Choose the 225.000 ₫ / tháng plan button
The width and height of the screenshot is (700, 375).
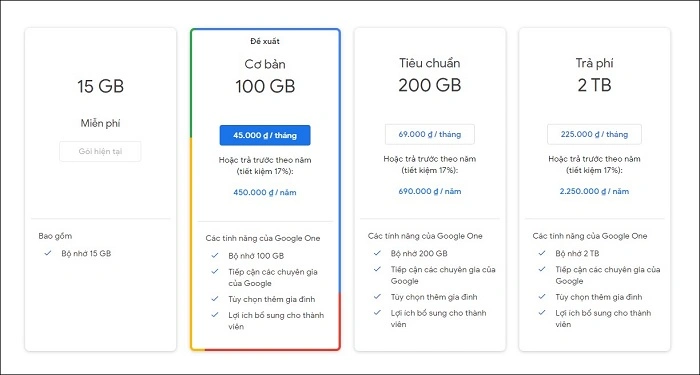pos(594,134)
